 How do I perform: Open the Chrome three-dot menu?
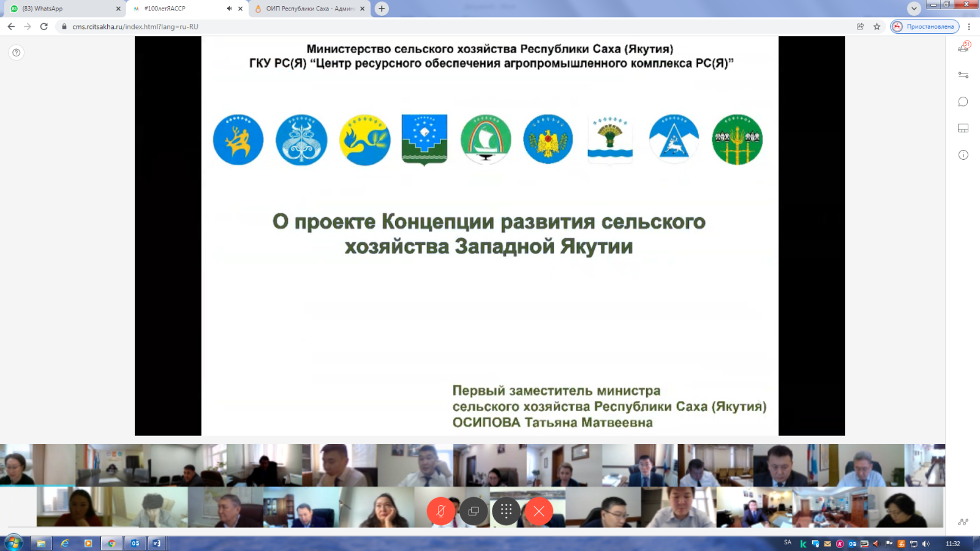(x=969, y=26)
